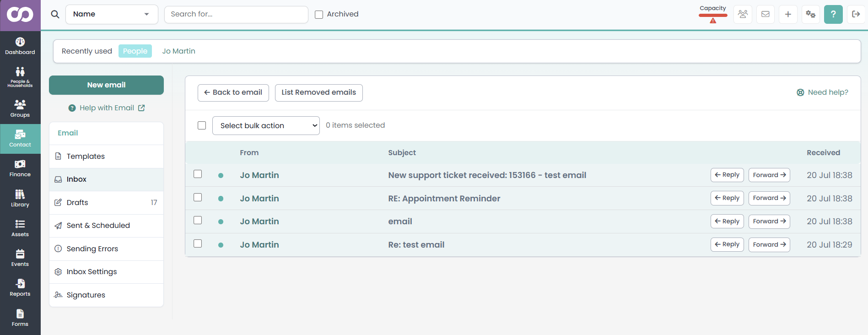Viewport: 868px width, 335px height.
Task: Open the Select bulk action dropdown
Action: point(266,125)
